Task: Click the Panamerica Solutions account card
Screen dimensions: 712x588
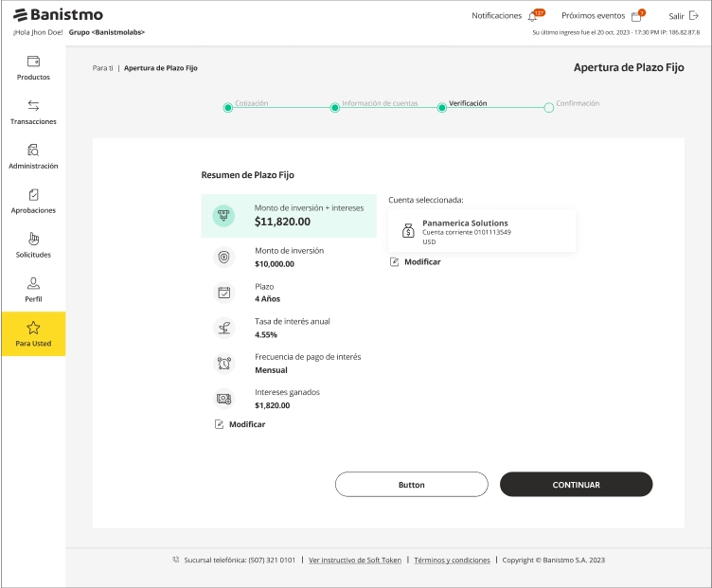Action: click(482, 231)
